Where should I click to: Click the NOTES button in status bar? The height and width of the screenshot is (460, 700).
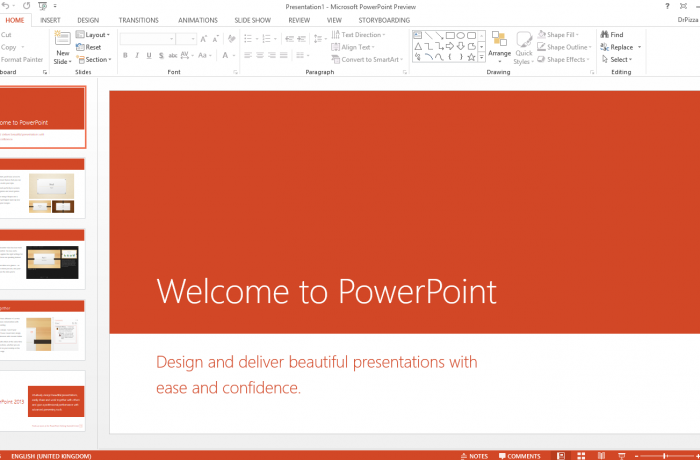(473, 456)
